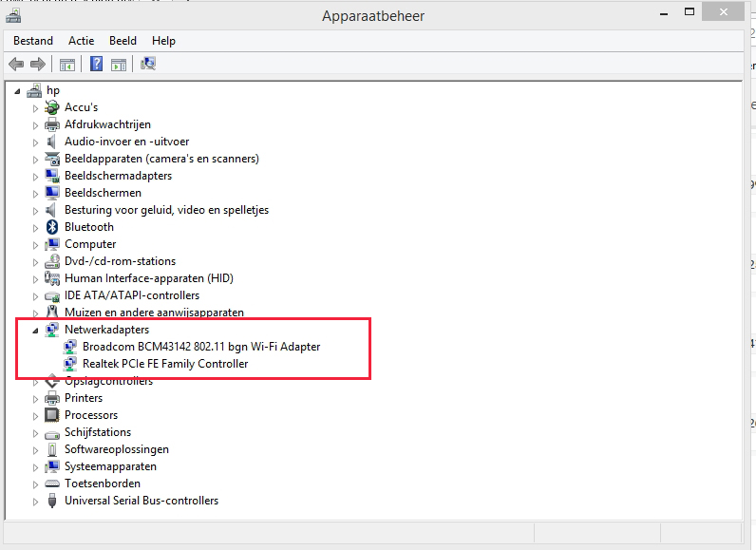Select Broadcom BCM43142 802.11 bgn Wi-Fi Adapter

200,347
